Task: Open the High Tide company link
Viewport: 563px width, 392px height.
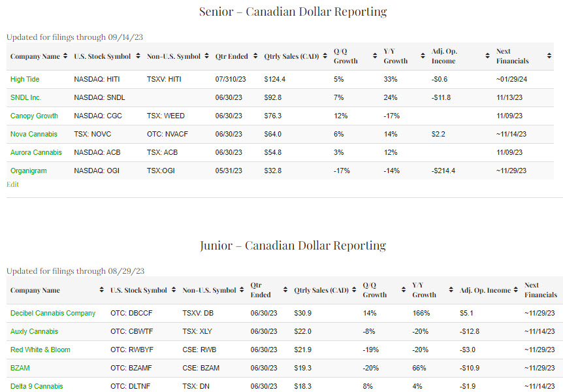Action: click(x=26, y=80)
